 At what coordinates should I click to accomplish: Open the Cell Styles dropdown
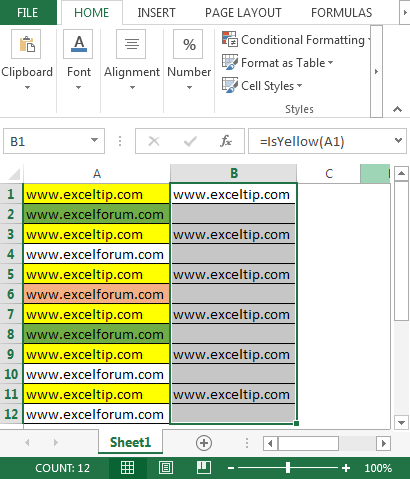tap(262, 86)
